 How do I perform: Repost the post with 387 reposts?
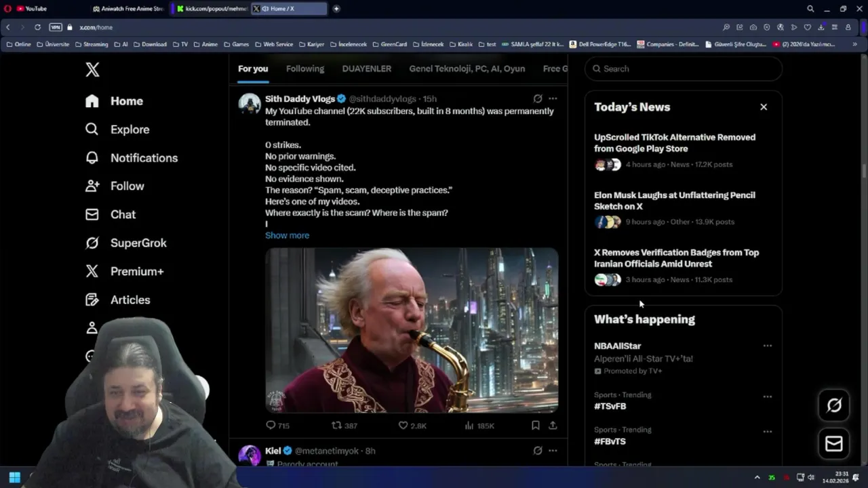pyautogui.click(x=344, y=426)
